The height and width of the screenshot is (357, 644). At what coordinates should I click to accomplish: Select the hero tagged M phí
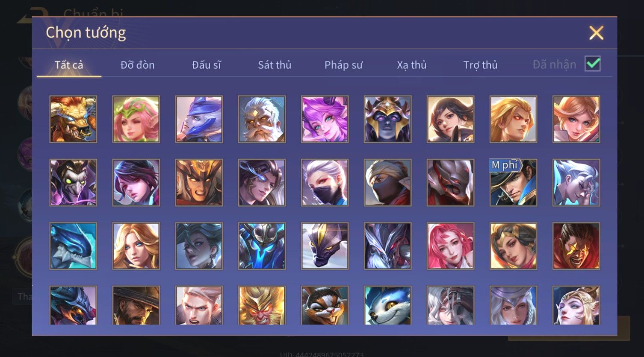click(x=513, y=183)
